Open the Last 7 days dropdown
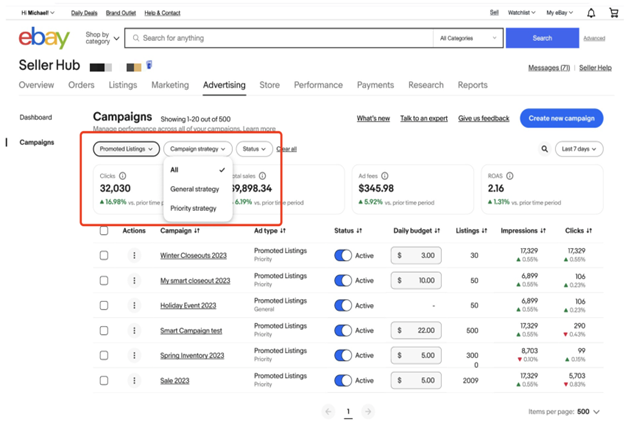Screen dimensions: 625x432 pyautogui.click(x=579, y=149)
